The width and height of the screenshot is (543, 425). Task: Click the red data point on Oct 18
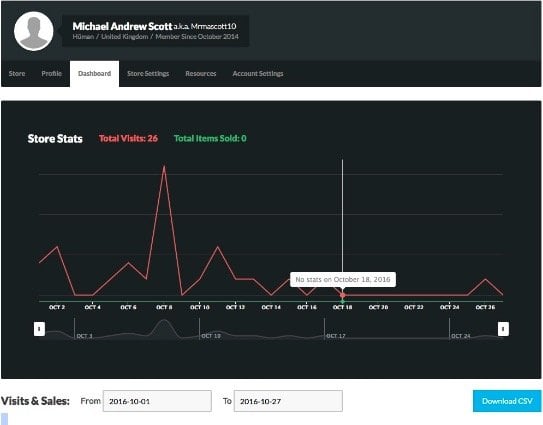[x=342, y=295]
